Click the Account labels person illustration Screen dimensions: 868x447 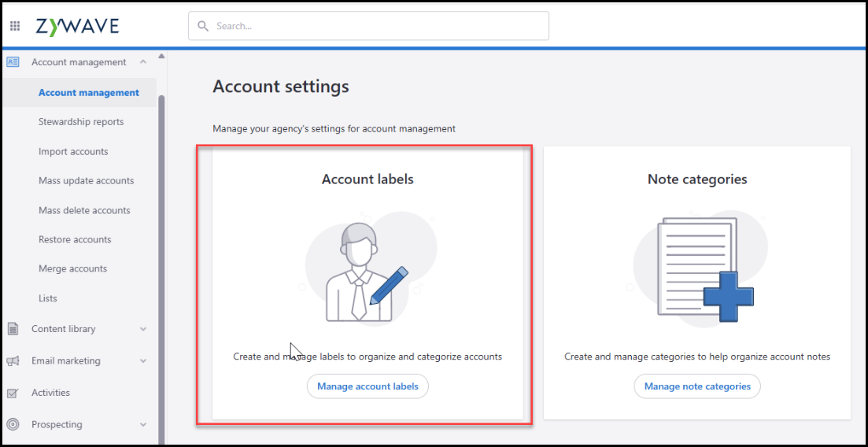(368, 270)
